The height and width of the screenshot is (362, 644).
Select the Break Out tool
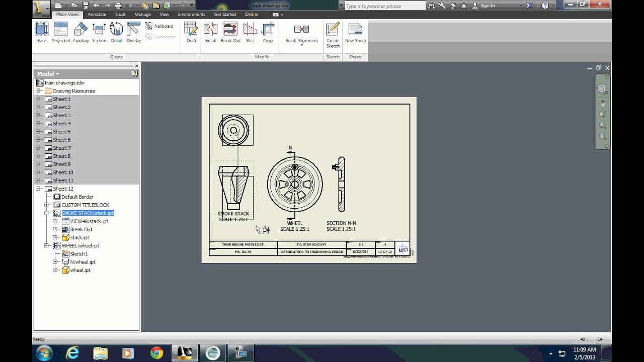tap(230, 33)
